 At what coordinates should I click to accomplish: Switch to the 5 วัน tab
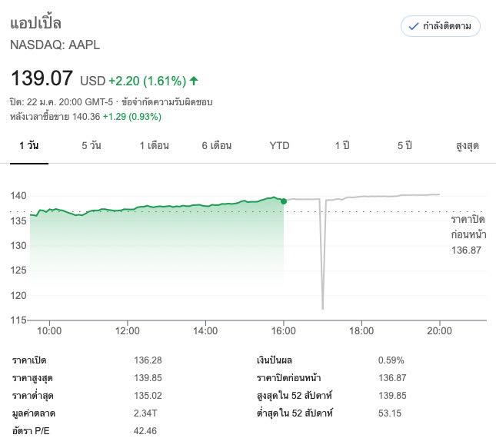(92, 145)
